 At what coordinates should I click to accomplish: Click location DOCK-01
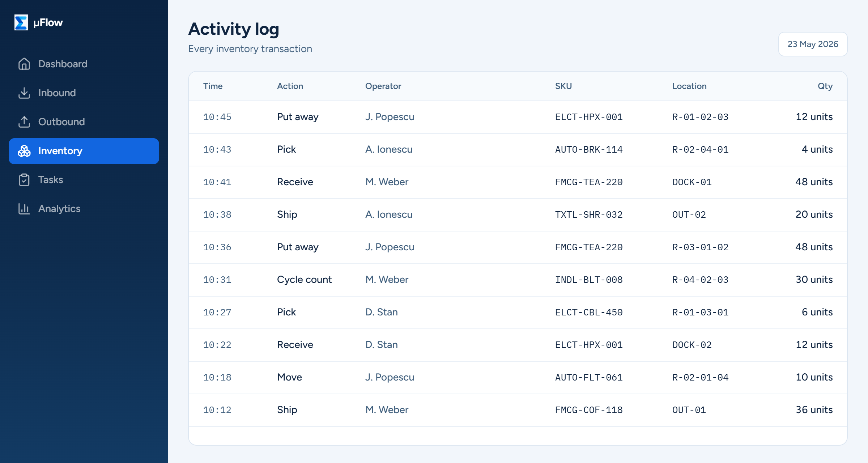tap(692, 182)
